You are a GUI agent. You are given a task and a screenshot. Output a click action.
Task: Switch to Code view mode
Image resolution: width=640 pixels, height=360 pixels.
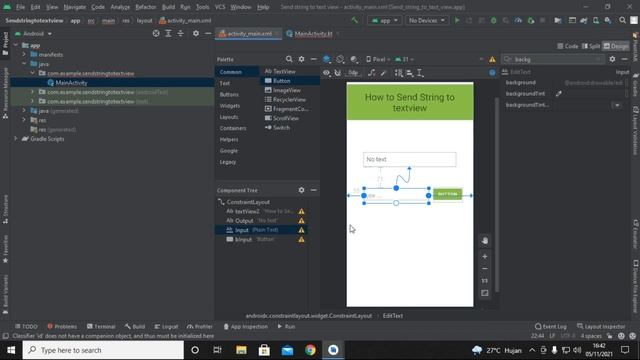pyautogui.click(x=568, y=46)
